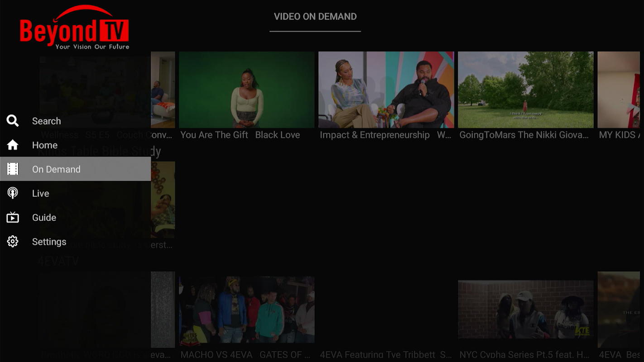Image resolution: width=644 pixels, height=362 pixels.
Task: Click the Search magnifying glass icon
Action: pos(13,121)
